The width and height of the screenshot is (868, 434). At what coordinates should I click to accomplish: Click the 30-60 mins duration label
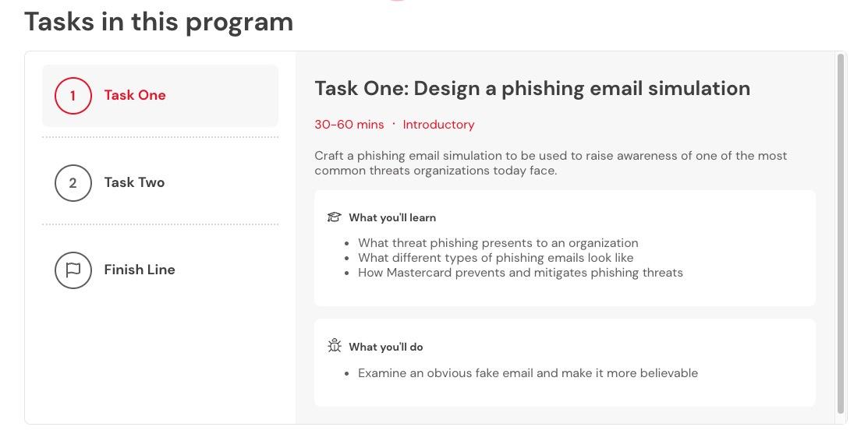click(x=349, y=125)
